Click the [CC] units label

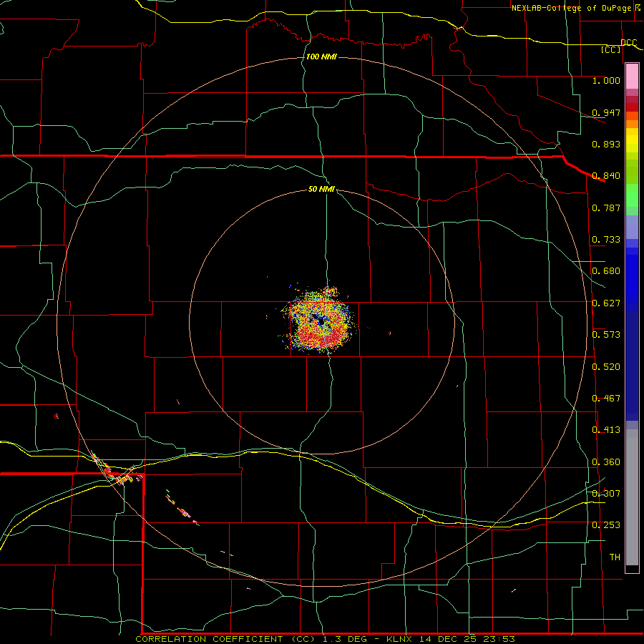pos(610,49)
